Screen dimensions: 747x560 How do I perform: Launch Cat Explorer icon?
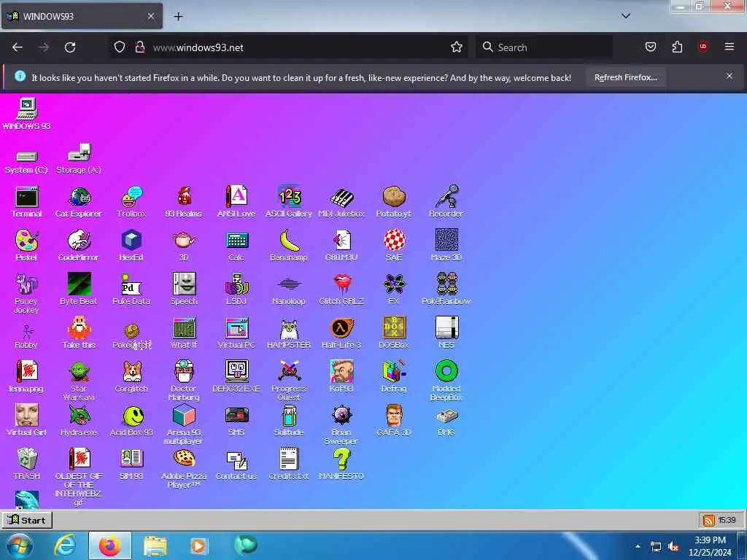click(79, 202)
